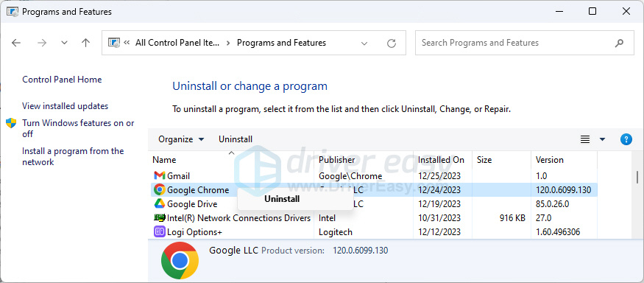Open Install a program from the network
Screen dimensions: 644x283
pos(73,157)
